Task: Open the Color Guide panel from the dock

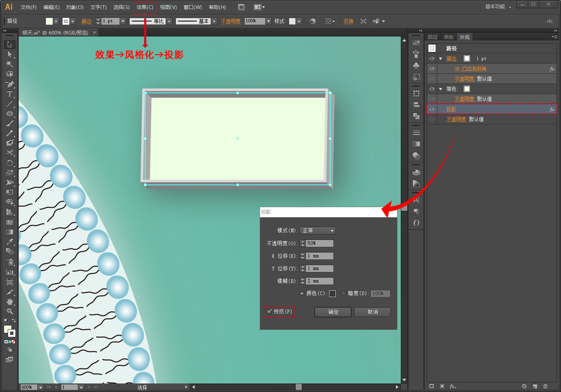Action: pos(416,184)
